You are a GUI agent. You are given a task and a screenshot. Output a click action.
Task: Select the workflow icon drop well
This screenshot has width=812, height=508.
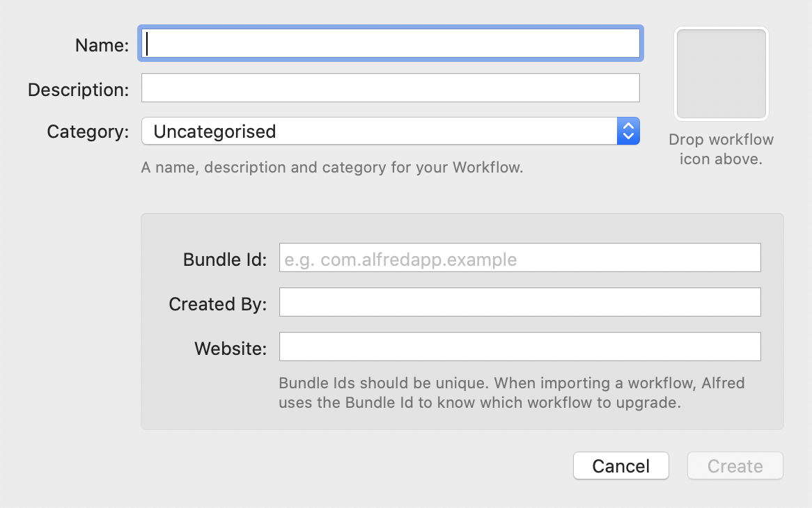point(721,74)
